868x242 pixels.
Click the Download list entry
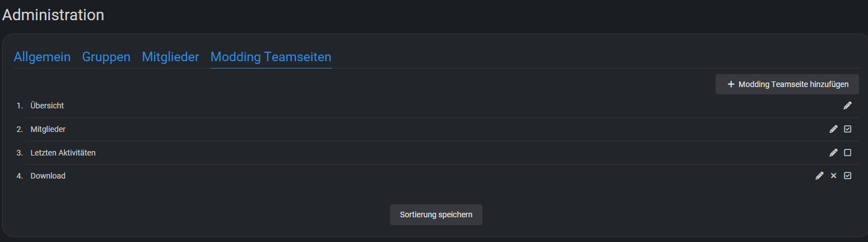tap(48, 176)
